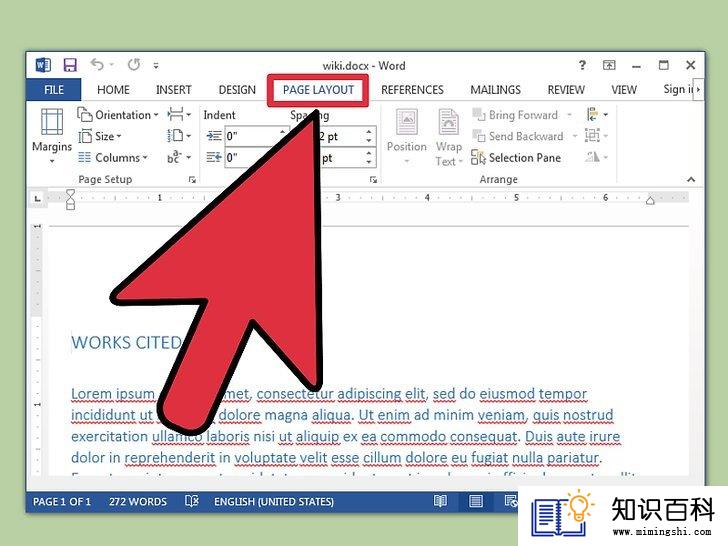Switch to the REFERENCES tab
This screenshot has height=546, width=728.
[412, 90]
